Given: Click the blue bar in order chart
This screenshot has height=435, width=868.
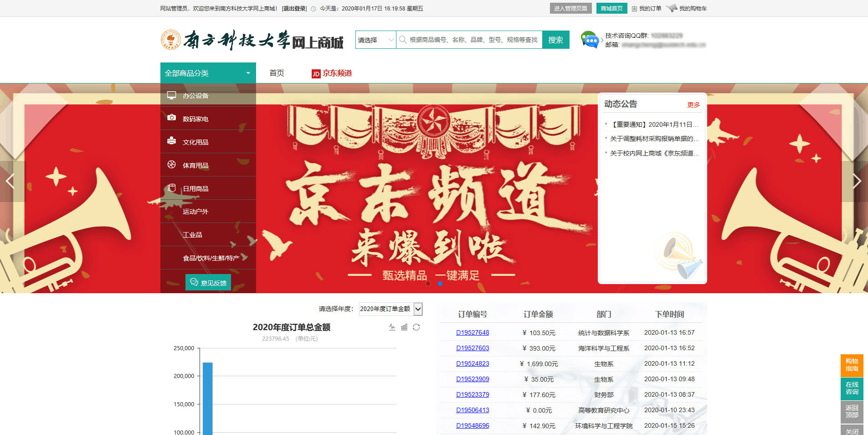Looking at the screenshot, I should coord(208,399).
